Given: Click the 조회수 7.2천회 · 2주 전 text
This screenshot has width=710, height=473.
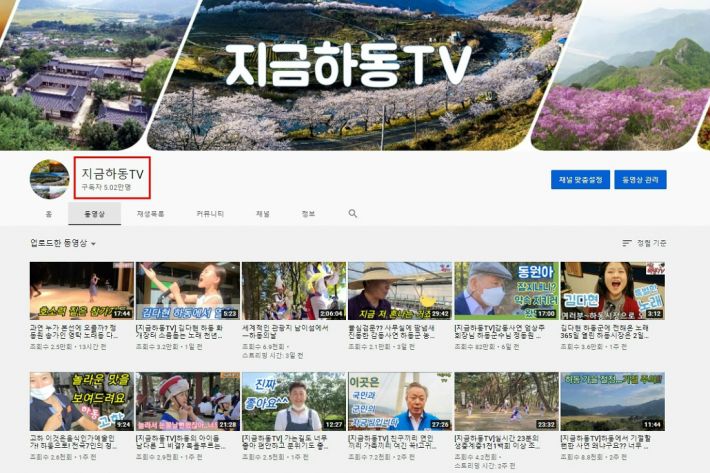Looking at the screenshot, I should tap(381, 457).
